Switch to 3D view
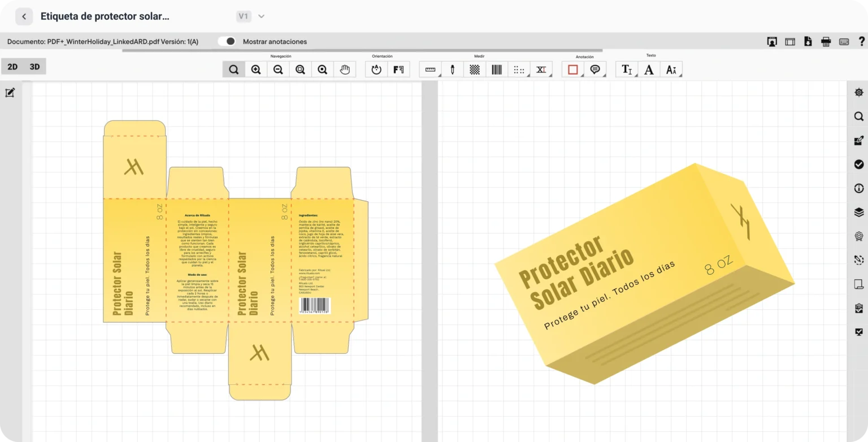Image resolution: width=868 pixels, height=442 pixels. [34, 67]
